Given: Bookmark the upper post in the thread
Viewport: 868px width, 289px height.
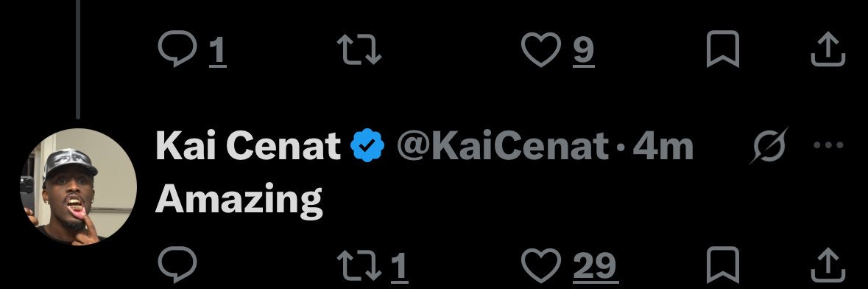Looking at the screenshot, I should [x=723, y=49].
